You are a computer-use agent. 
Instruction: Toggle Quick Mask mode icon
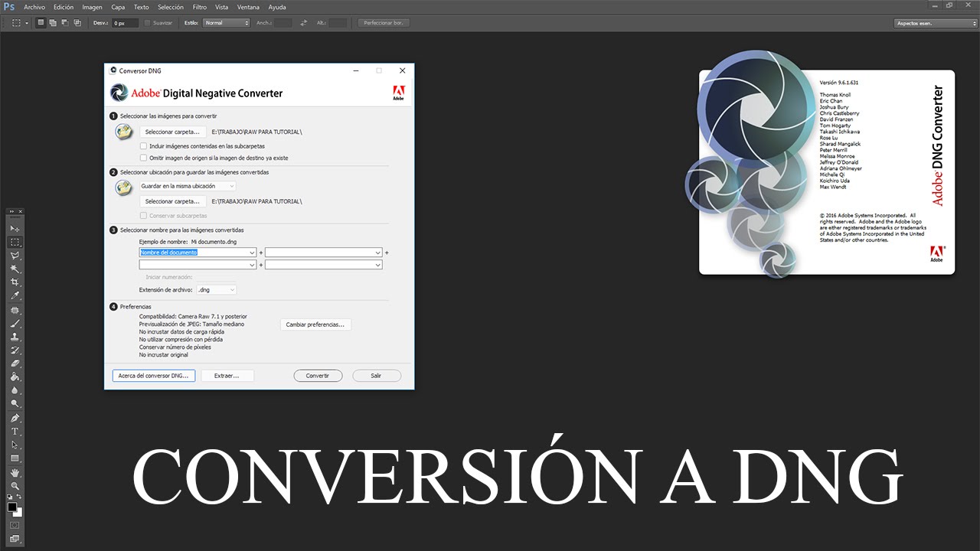point(15,525)
